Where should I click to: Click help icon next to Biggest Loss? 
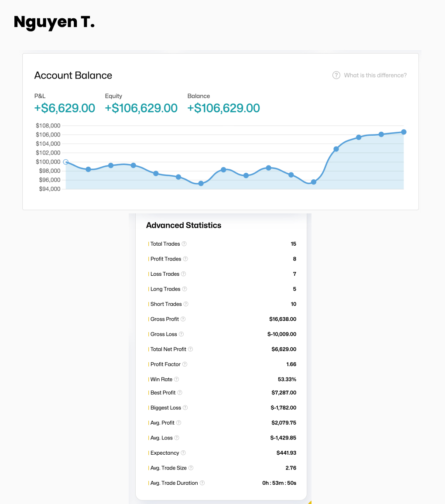click(x=185, y=408)
